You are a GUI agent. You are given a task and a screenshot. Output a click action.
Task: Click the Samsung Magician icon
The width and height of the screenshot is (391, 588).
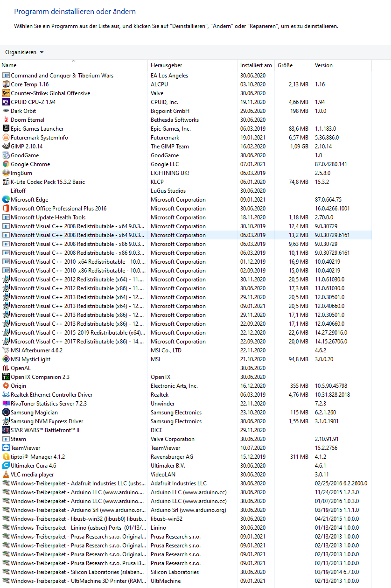click(x=6, y=413)
